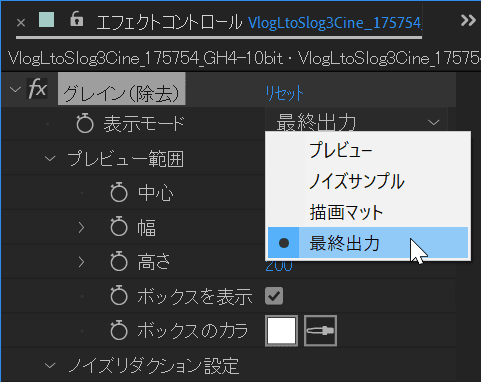This screenshot has height=382, width=481.
Task: Open the white ボックスのカラー swatch
Action: click(x=281, y=331)
